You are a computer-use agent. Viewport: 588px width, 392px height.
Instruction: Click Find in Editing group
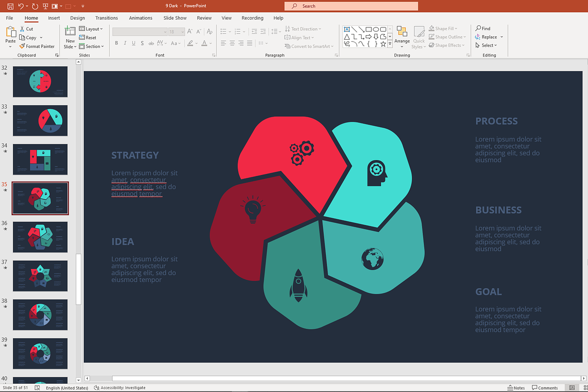tap(483, 28)
